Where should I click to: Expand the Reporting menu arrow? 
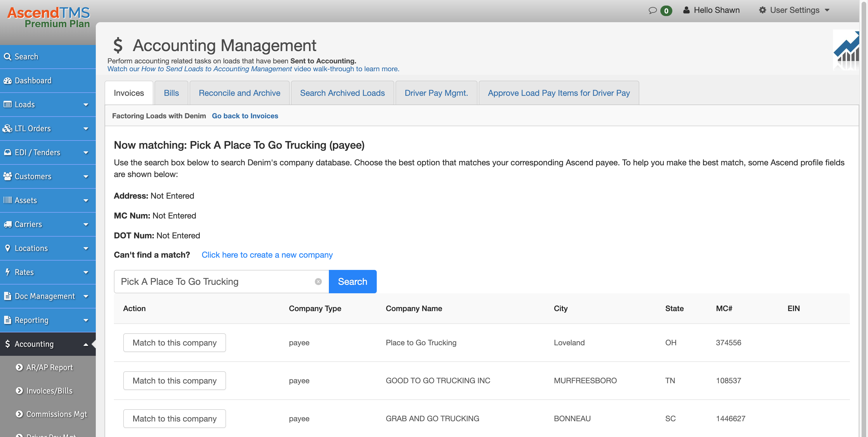pyautogui.click(x=86, y=320)
